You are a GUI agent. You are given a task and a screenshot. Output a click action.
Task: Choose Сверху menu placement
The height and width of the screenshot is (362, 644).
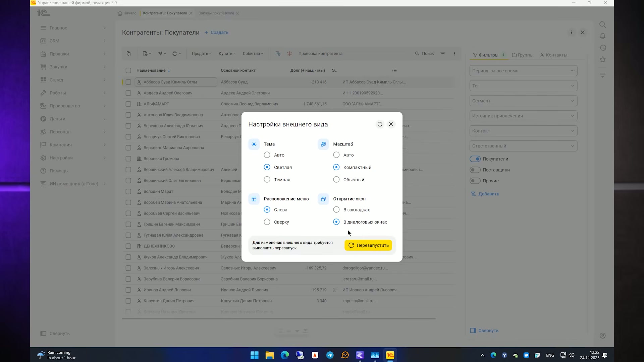click(x=267, y=222)
